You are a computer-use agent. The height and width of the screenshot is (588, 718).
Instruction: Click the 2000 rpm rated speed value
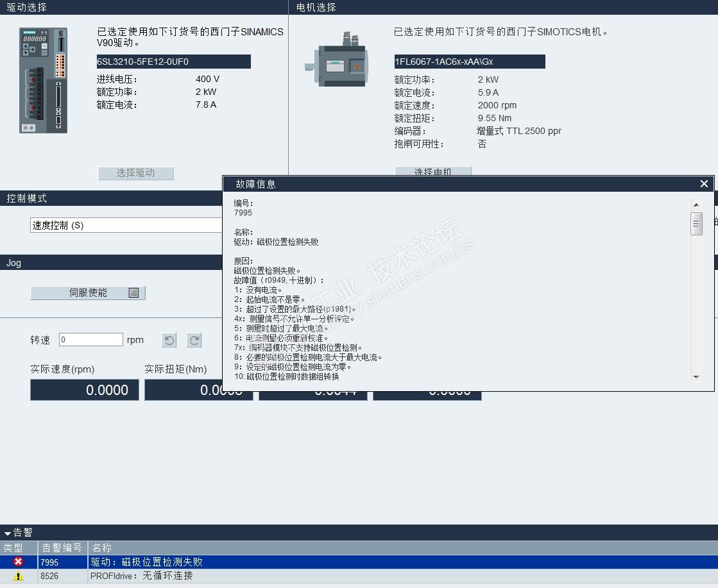coord(497,105)
